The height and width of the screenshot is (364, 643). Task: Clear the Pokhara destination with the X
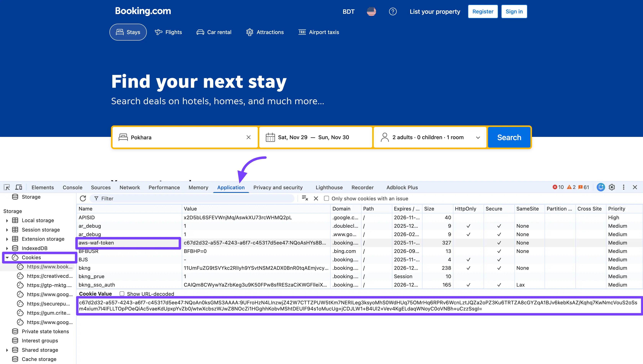click(x=248, y=137)
